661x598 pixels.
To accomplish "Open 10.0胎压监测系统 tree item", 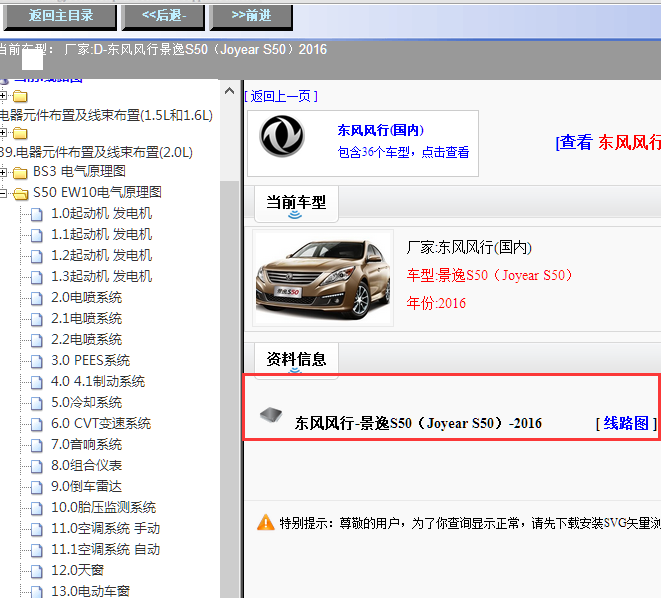I will [x=104, y=508].
